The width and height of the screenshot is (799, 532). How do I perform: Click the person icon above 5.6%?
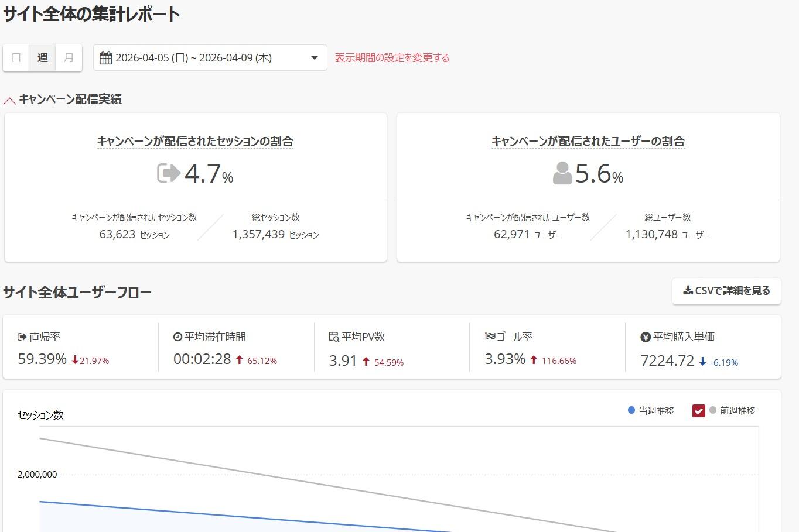(x=562, y=173)
